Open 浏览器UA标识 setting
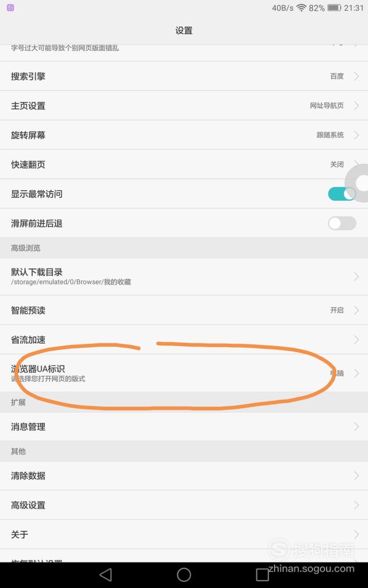The width and height of the screenshot is (368, 588). point(184,373)
